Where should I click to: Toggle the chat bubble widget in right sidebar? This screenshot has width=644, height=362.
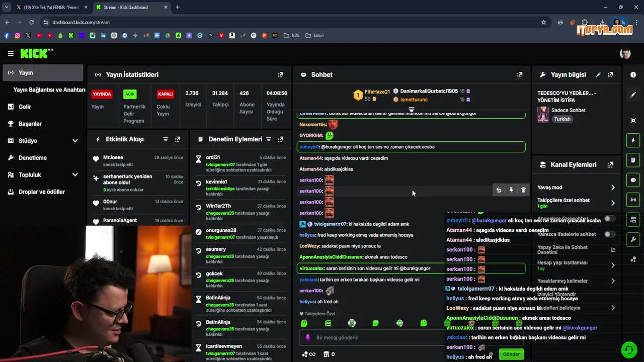(x=633, y=180)
